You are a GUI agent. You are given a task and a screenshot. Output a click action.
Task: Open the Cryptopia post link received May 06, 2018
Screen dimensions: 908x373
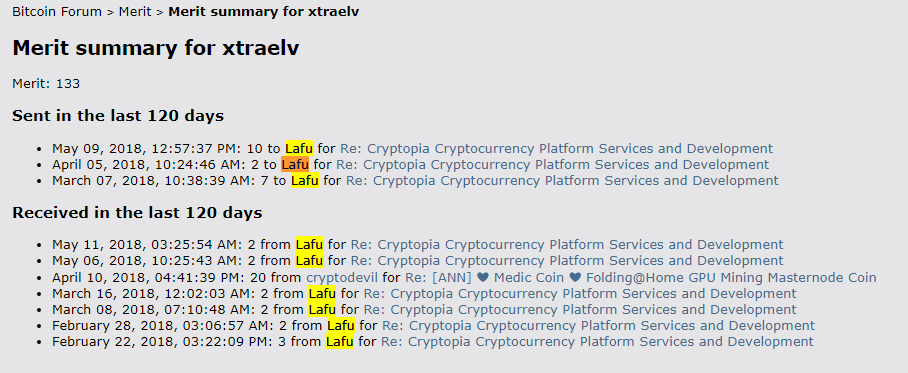point(567,261)
